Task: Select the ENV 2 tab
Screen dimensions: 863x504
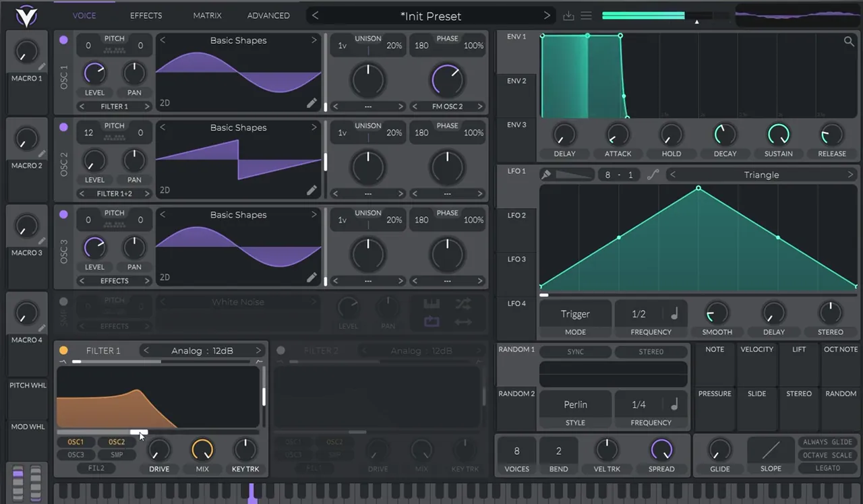Action: (x=516, y=81)
